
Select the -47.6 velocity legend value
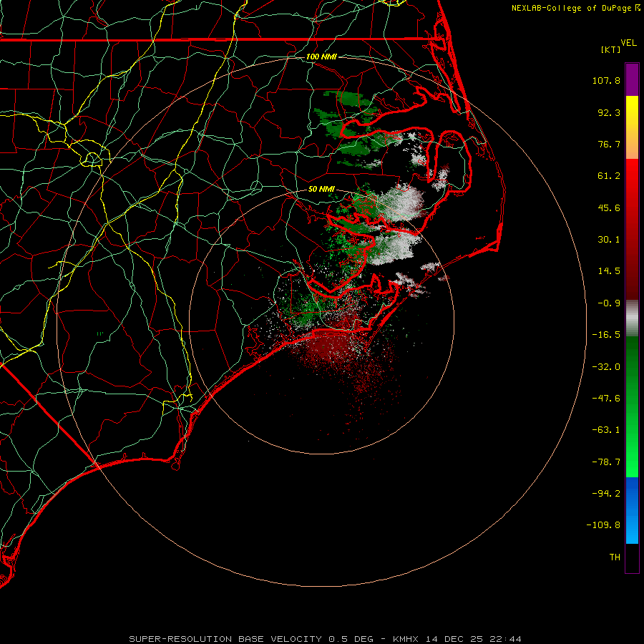tap(606, 399)
